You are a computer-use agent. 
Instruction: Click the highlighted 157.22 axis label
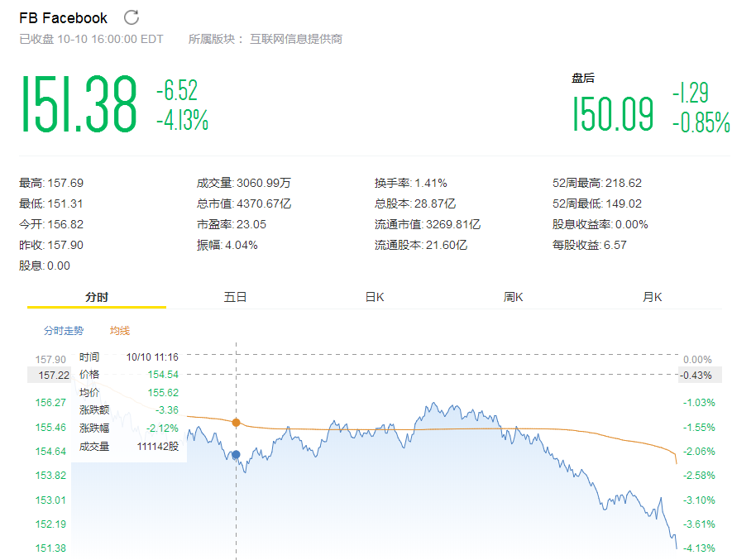click(x=50, y=375)
